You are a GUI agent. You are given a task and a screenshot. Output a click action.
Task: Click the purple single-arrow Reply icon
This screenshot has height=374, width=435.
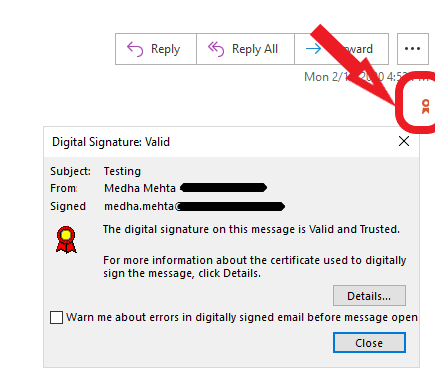coord(135,49)
